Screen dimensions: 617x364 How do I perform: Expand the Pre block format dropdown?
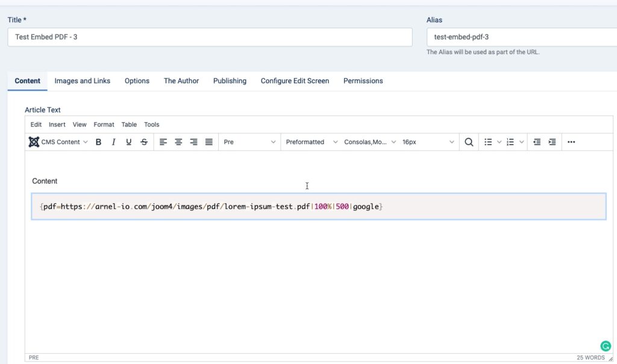249,142
